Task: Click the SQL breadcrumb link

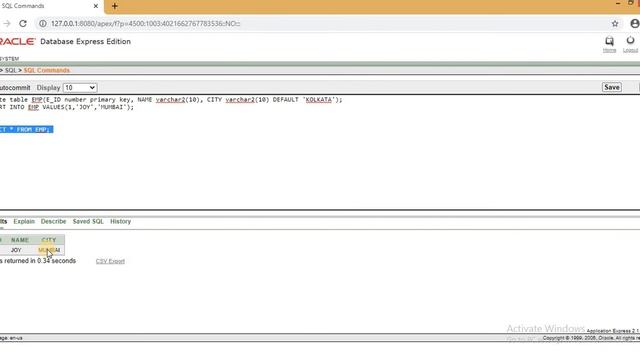Action: 11,70
